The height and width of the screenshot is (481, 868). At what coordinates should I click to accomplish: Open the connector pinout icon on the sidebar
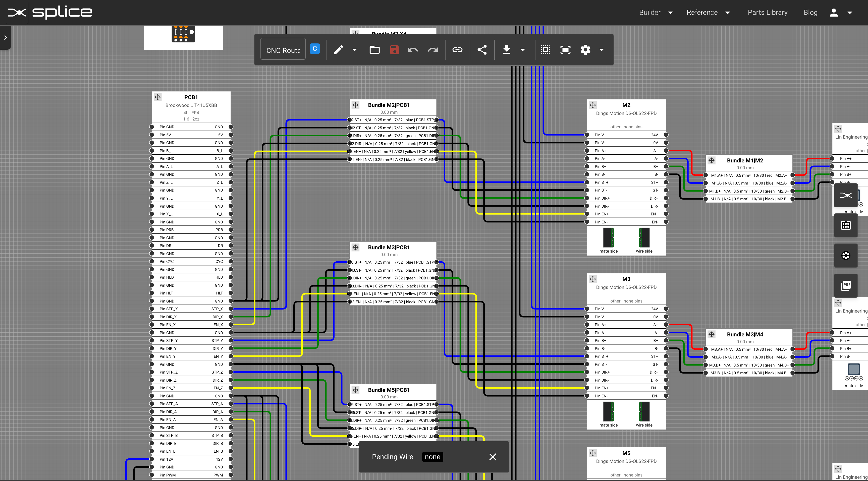(845, 225)
